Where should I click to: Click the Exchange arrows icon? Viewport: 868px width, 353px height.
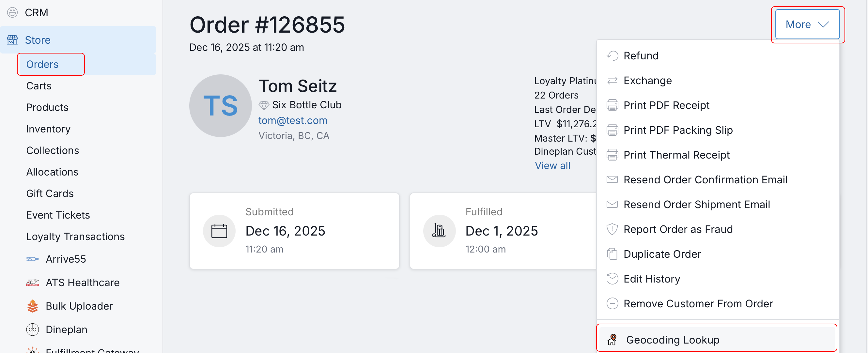(x=612, y=81)
